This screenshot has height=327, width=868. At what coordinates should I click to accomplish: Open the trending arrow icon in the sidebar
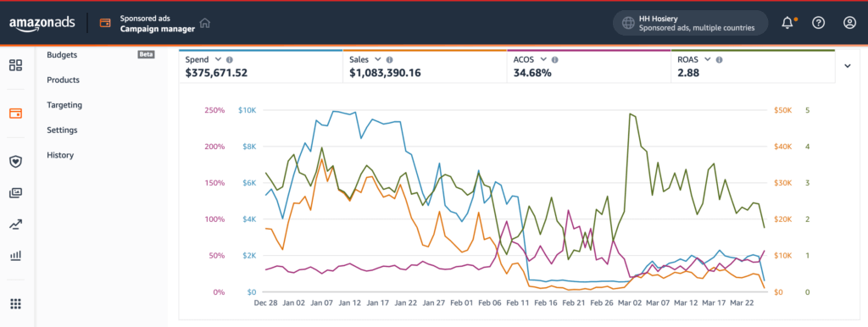(15, 224)
